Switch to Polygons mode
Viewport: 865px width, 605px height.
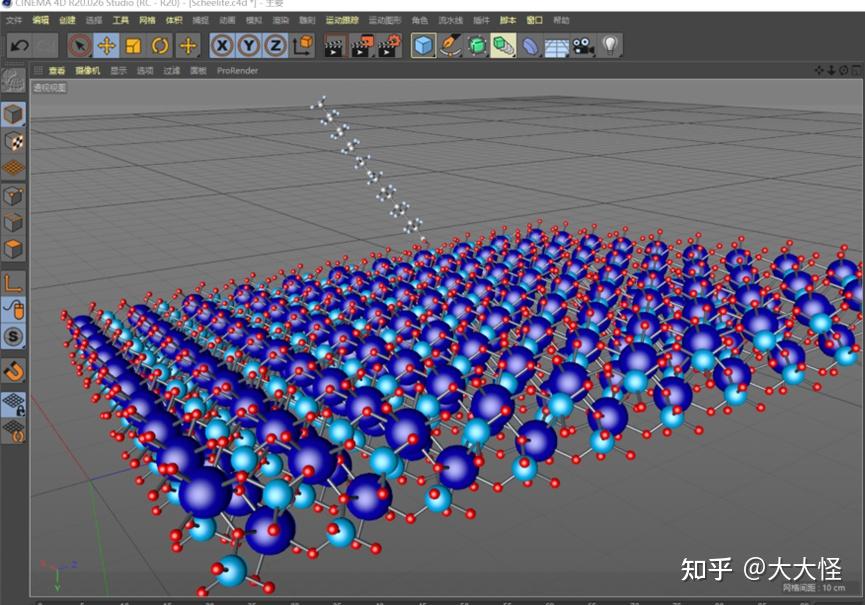[13, 249]
